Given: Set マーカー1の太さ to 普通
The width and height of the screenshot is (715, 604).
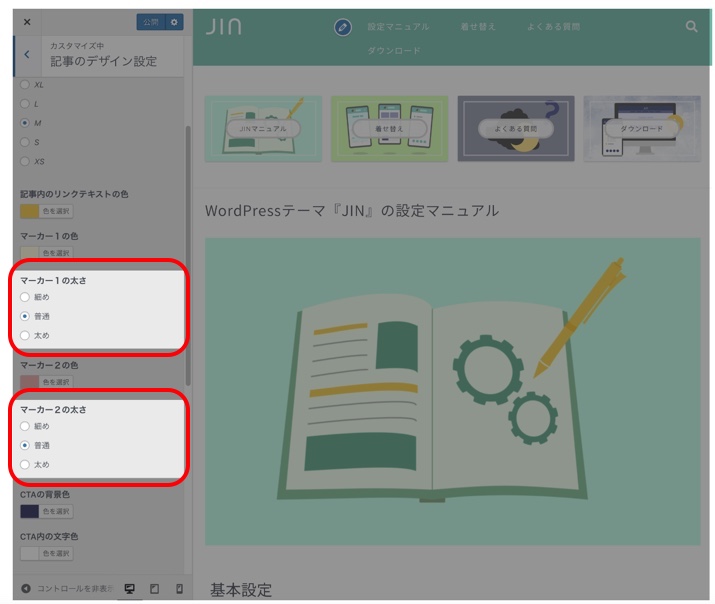Looking at the screenshot, I should coord(25,316).
